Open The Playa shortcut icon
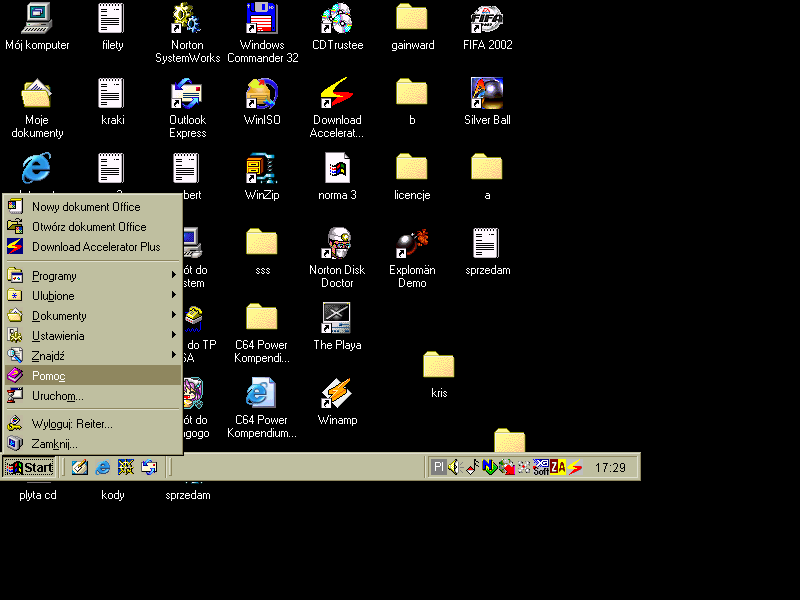800x600 pixels. (x=337, y=318)
